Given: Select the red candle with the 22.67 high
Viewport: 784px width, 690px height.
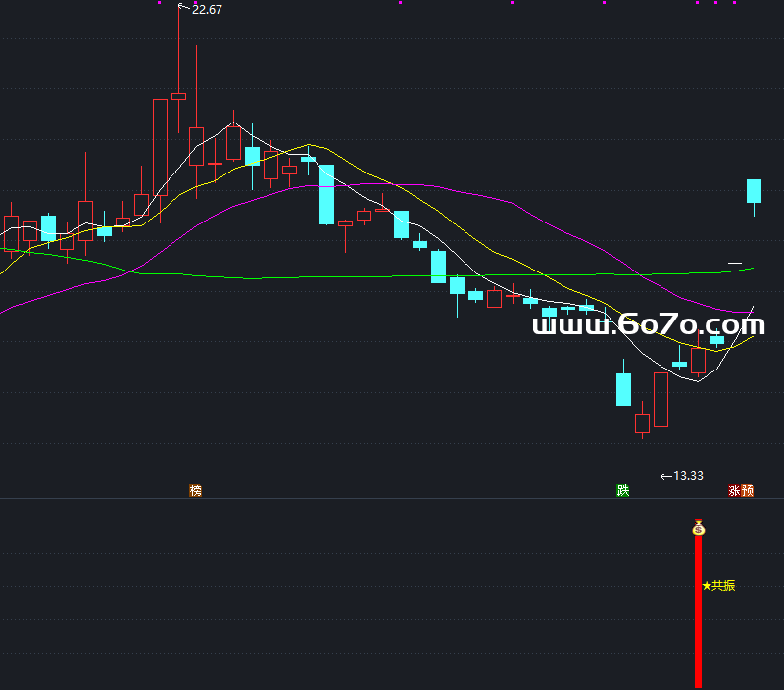Looking at the screenshot, I should coord(178,96).
